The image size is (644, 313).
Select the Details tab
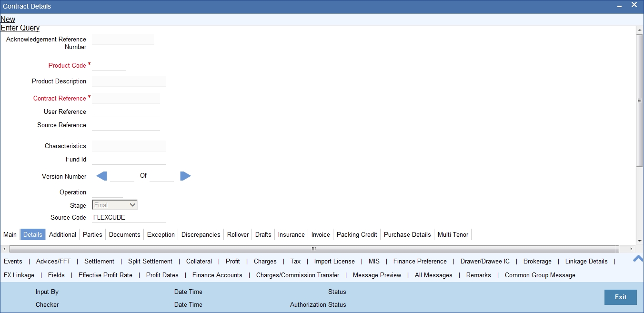(33, 234)
